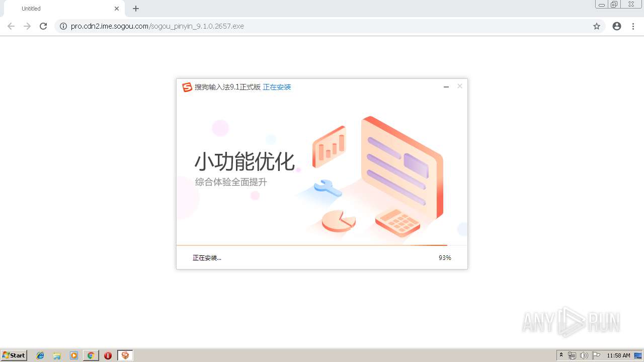Click the 93% progress value
644x362 pixels.
(x=445, y=258)
